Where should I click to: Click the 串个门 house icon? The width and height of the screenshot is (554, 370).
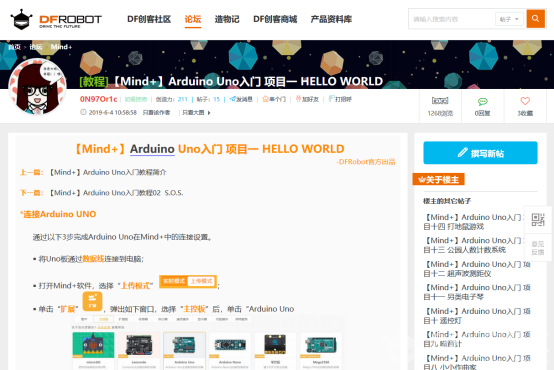coord(265,99)
